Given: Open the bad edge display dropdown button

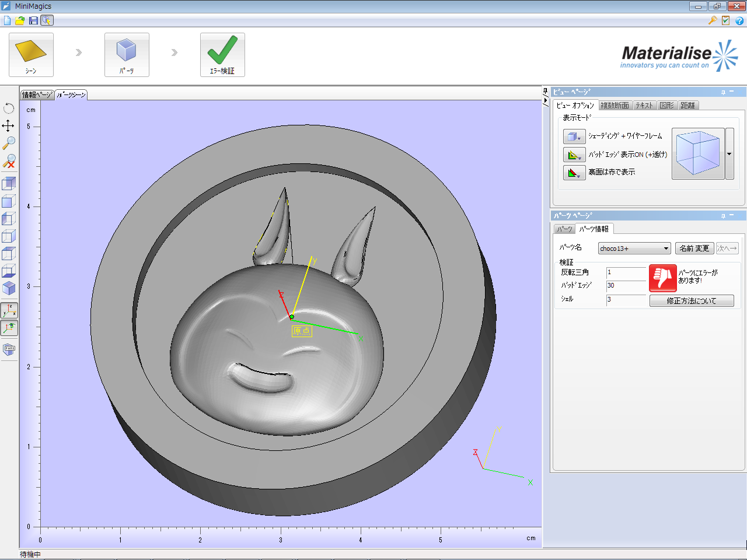Looking at the screenshot, I should pyautogui.click(x=574, y=155).
